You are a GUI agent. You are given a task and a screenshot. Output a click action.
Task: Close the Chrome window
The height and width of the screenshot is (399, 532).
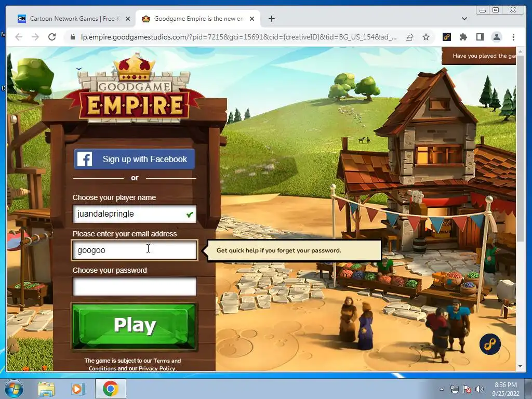513,10
